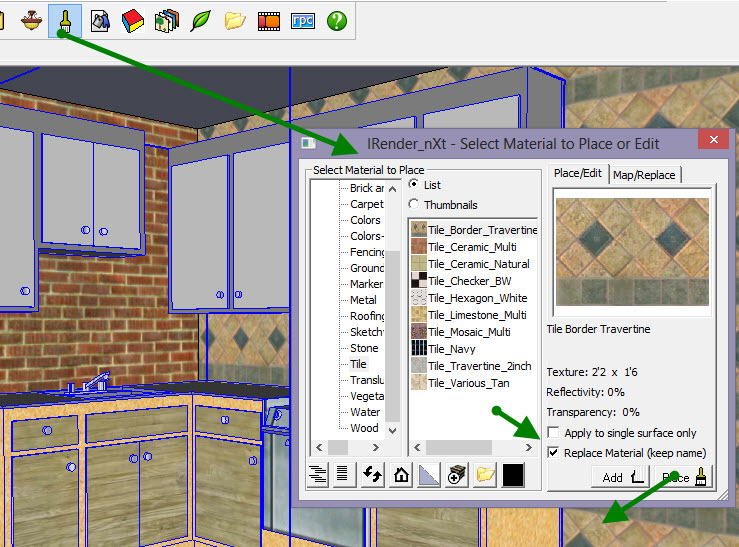Viewport: 739px width, 547px height.
Task: Select the Wood category in tree
Action: (364, 428)
